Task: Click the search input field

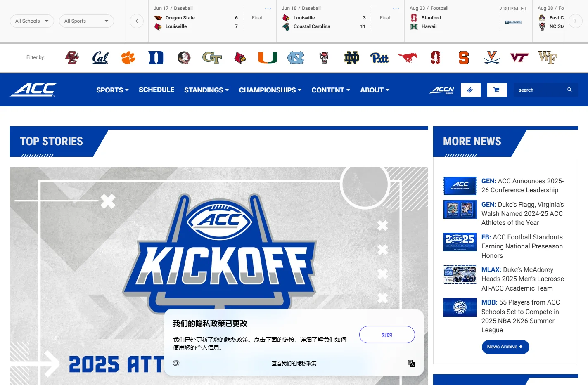Action: tap(540, 90)
